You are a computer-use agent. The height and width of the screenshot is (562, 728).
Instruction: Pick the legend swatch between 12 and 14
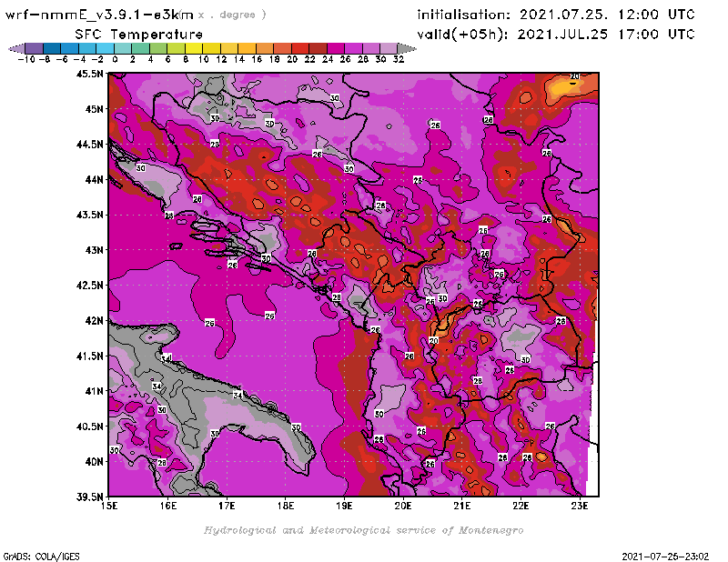(x=229, y=48)
